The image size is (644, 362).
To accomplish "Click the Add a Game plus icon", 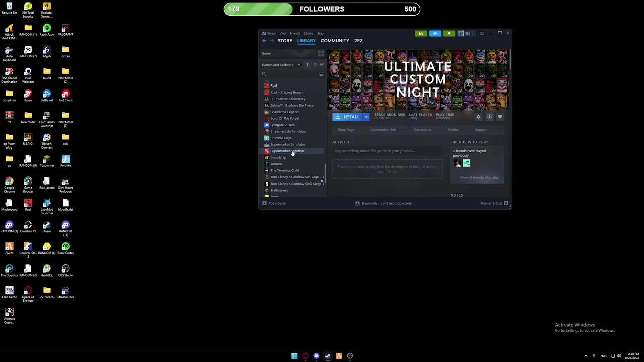I will pyautogui.click(x=265, y=203).
